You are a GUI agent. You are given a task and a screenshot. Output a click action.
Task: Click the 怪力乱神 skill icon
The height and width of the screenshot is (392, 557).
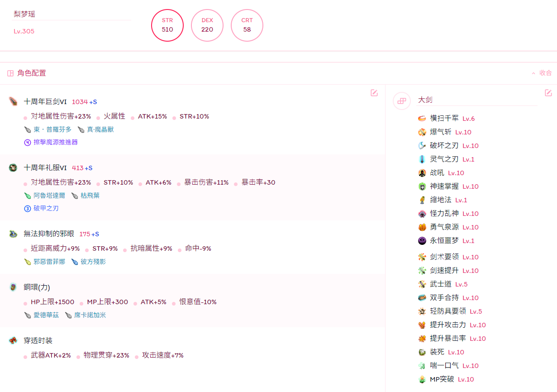[x=422, y=214]
